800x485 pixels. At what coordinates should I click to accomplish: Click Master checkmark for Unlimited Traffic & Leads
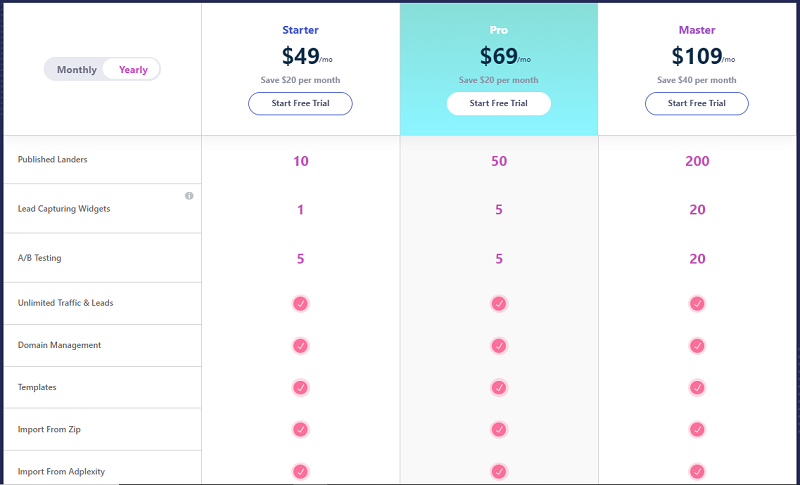pyautogui.click(x=697, y=303)
